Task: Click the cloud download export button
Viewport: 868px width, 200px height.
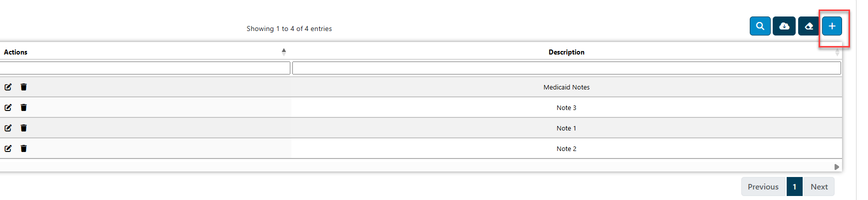Action: (x=784, y=26)
